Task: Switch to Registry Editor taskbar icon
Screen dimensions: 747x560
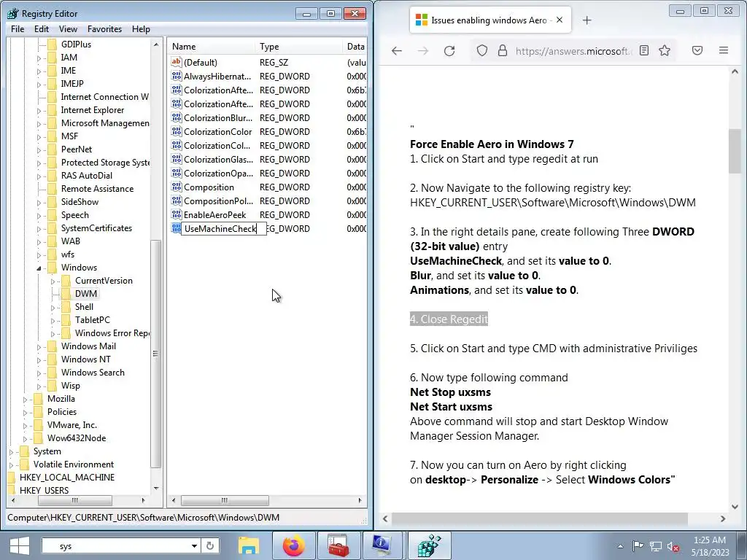Action: [x=429, y=545]
